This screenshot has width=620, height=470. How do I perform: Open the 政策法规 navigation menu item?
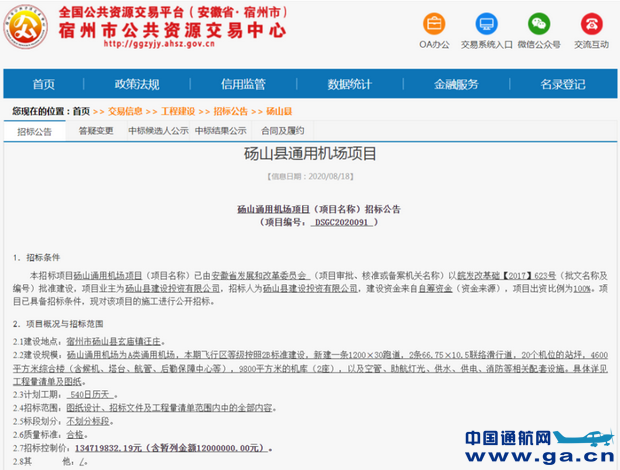point(136,83)
